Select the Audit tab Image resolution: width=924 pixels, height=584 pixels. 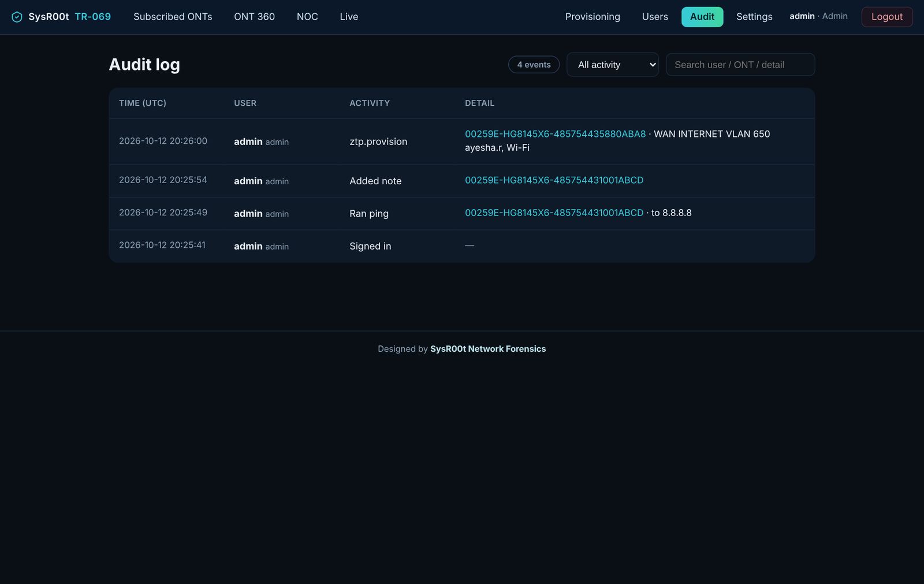(x=702, y=17)
